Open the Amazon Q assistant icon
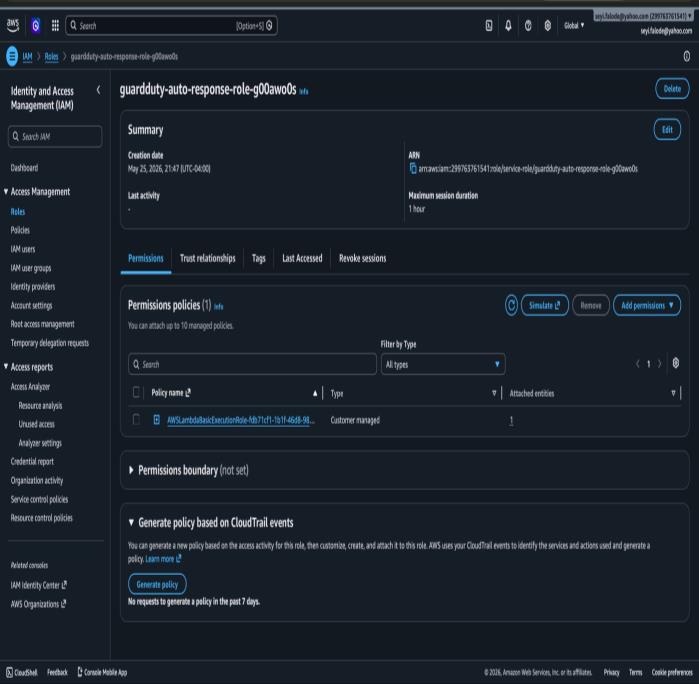This screenshot has width=699, height=684. [36, 25]
